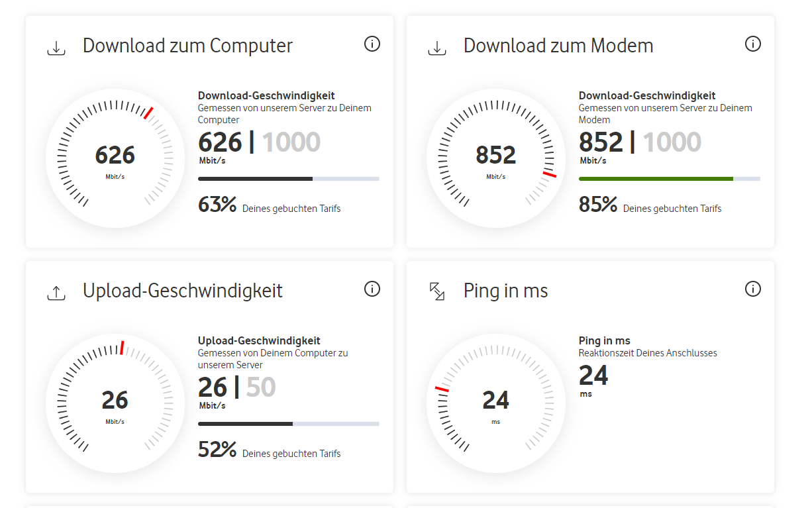Click the grey 50 upload tariff value
Image resolution: width=812 pixels, height=508 pixels.
[261, 387]
